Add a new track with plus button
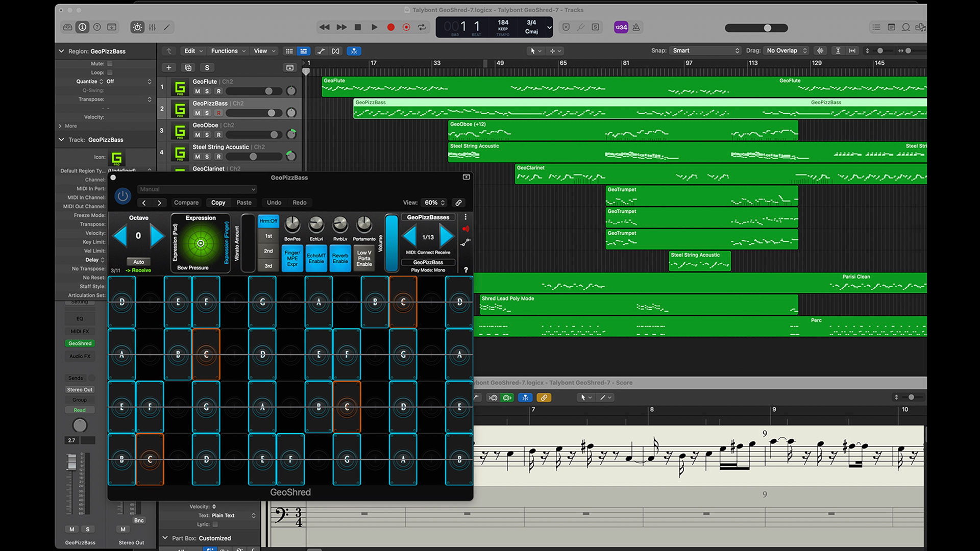Viewport: 980px width, 551px height. pos(168,67)
